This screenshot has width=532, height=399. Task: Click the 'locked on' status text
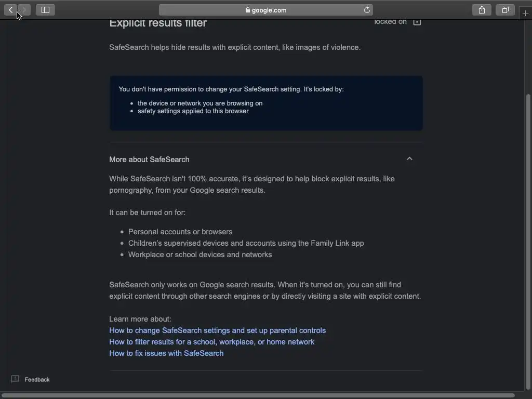391,22
